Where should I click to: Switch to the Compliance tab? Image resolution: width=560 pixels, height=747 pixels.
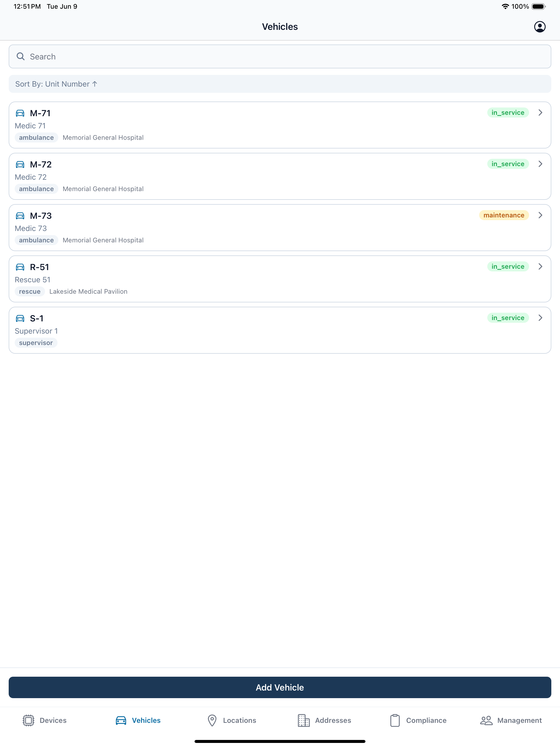[418, 720]
